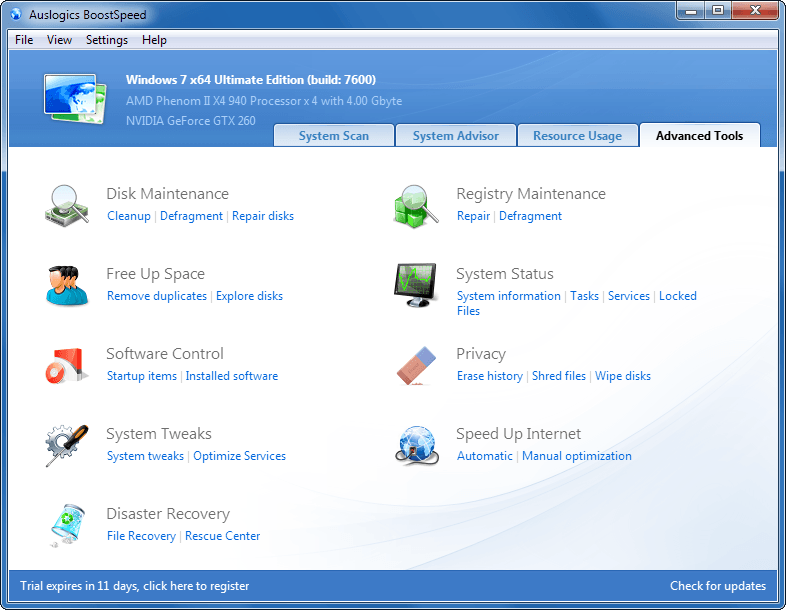Screen dimensions: 786x610
Task: Click the Disk Maintenance magnifier icon
Action: tap(68, 204)
